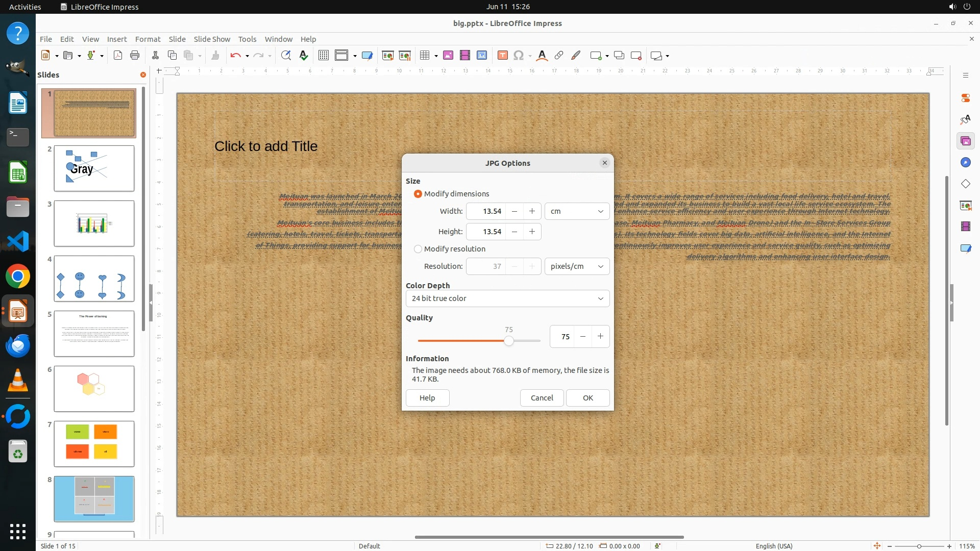Click the Insert Image toolbar icon
Viewport: 980px width, 551px height.
(x=448, y=56)
